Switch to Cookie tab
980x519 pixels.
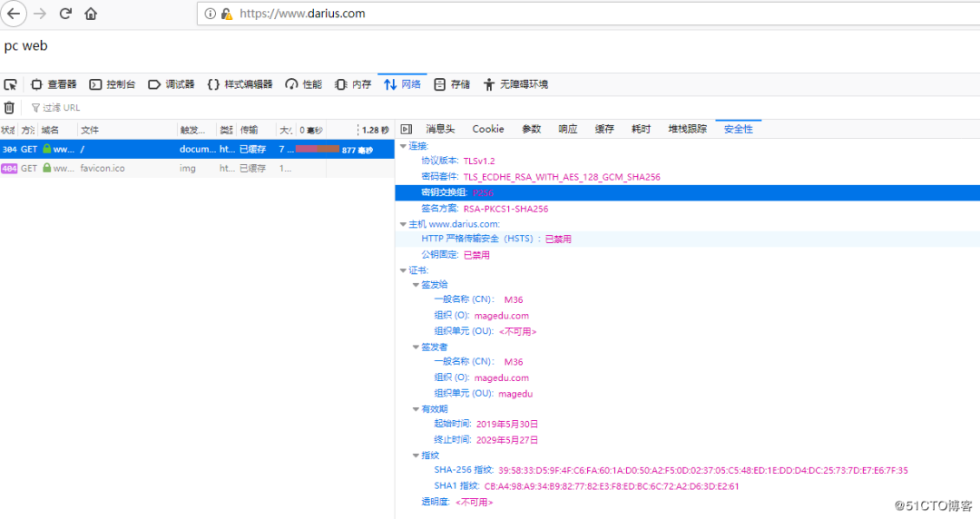coord(488,130)
